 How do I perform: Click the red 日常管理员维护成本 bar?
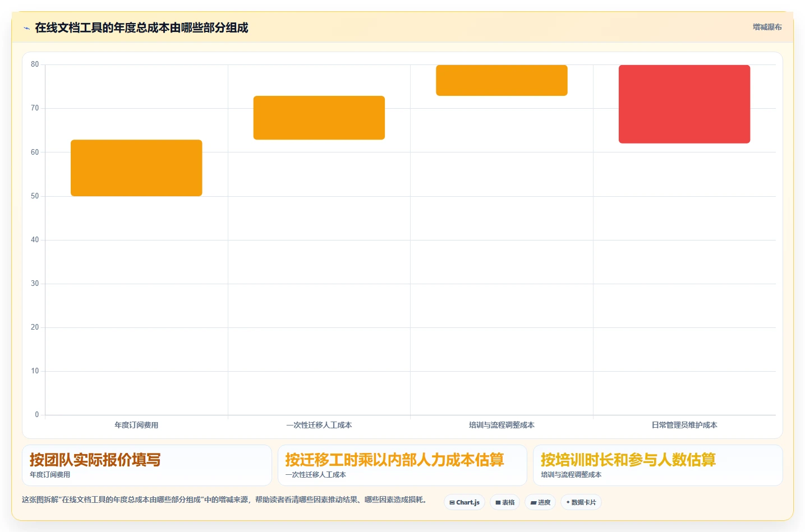click(x=684, y=104)
